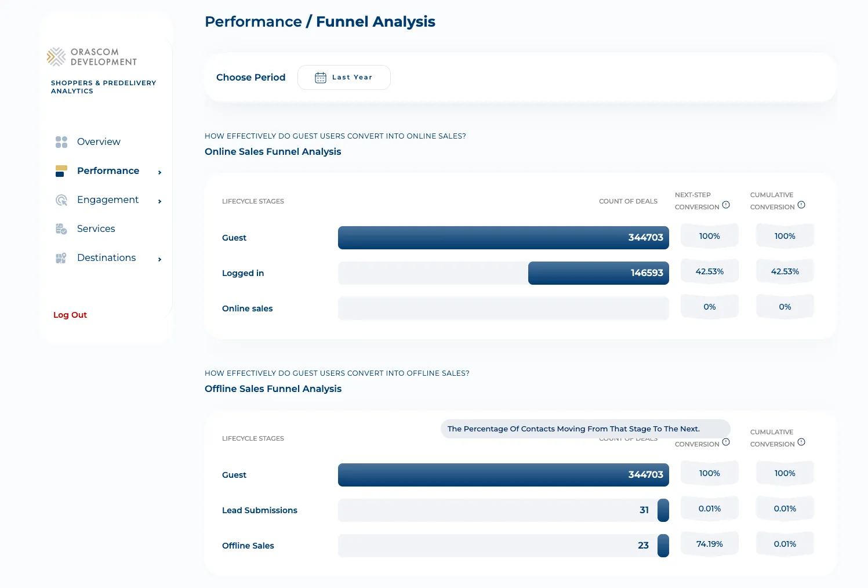Expand the Performance submenu chevron
Image resolution: width=868 pixels, height=588 pixels.
pyautogui.click(x=159, y=172)
